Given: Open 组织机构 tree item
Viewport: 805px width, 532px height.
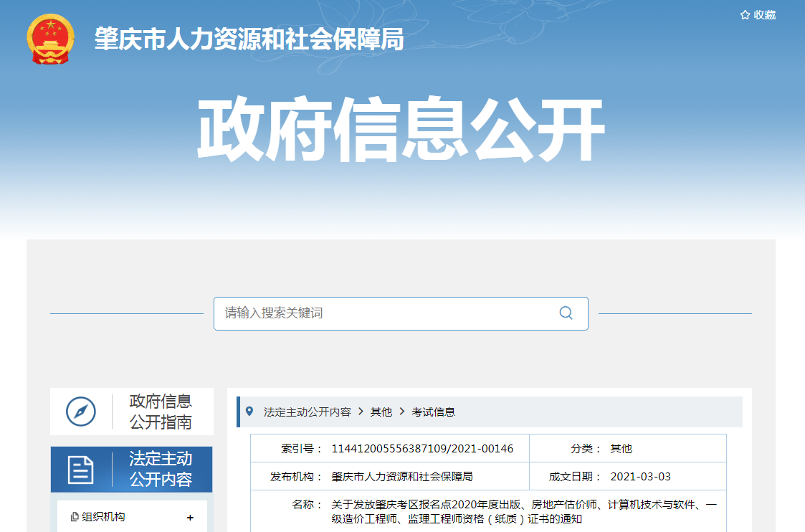Looking at the screenshot, I should 103,517.
